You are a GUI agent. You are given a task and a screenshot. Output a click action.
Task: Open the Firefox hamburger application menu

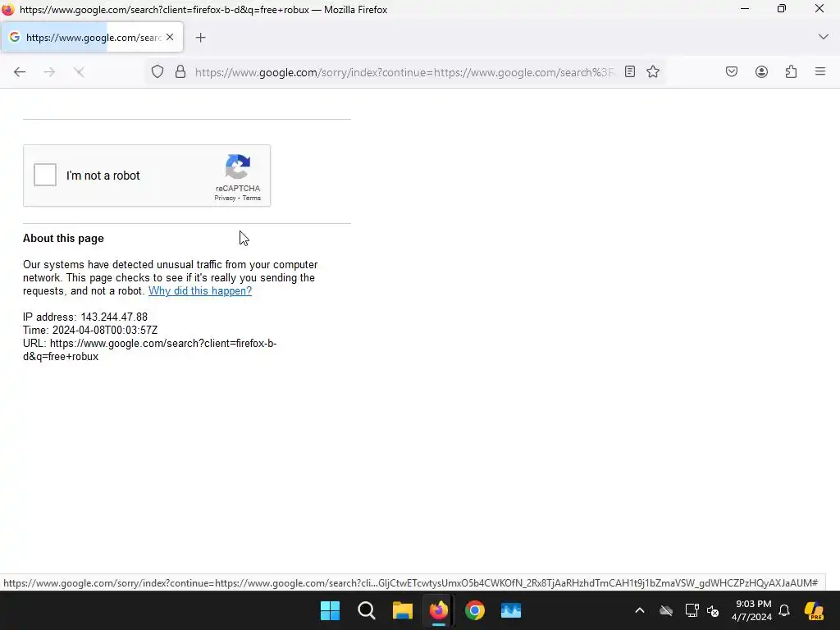[820, 71]
